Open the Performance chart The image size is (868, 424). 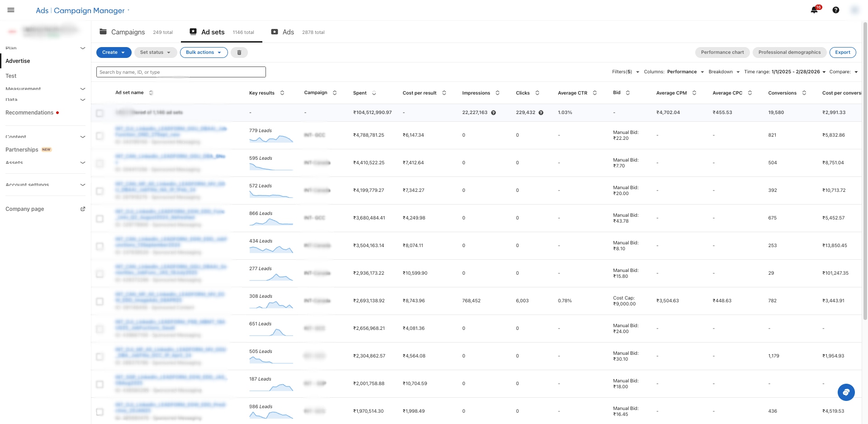(722, 52)
